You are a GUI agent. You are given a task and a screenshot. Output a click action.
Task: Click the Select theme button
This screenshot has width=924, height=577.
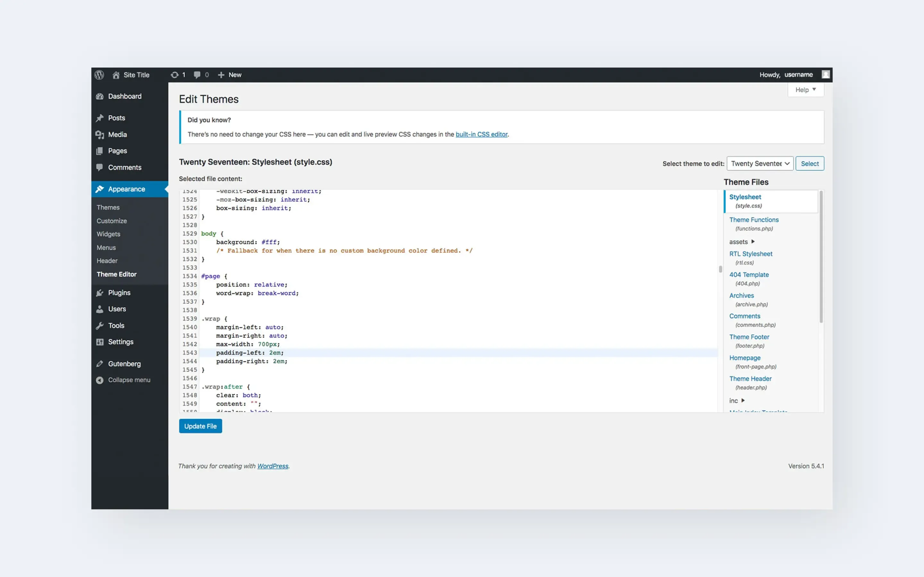[809, 163]
